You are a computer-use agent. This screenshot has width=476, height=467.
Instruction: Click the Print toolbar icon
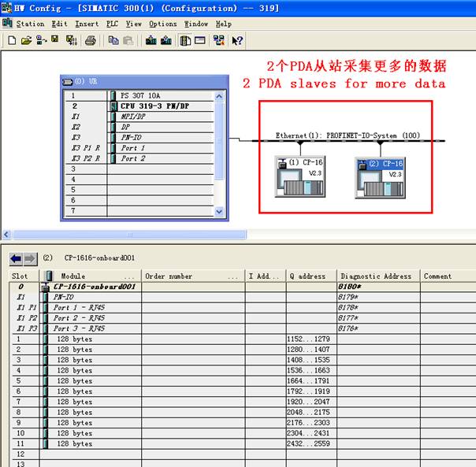(91, 40)
